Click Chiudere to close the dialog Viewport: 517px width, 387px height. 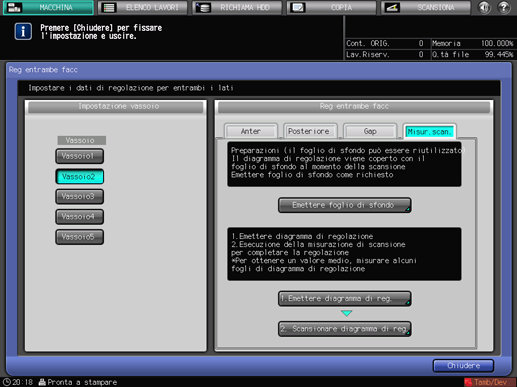463,366
